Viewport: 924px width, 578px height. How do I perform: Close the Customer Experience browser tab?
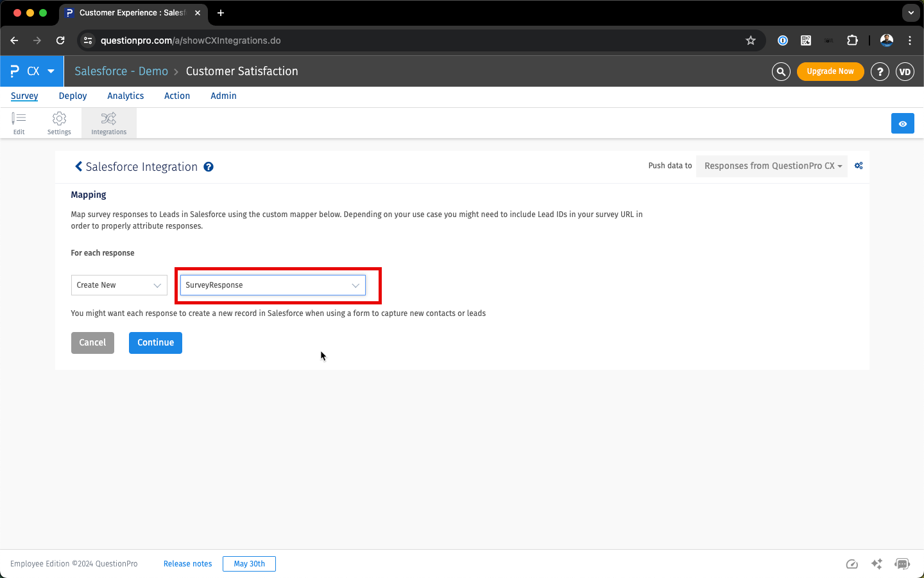198,13
